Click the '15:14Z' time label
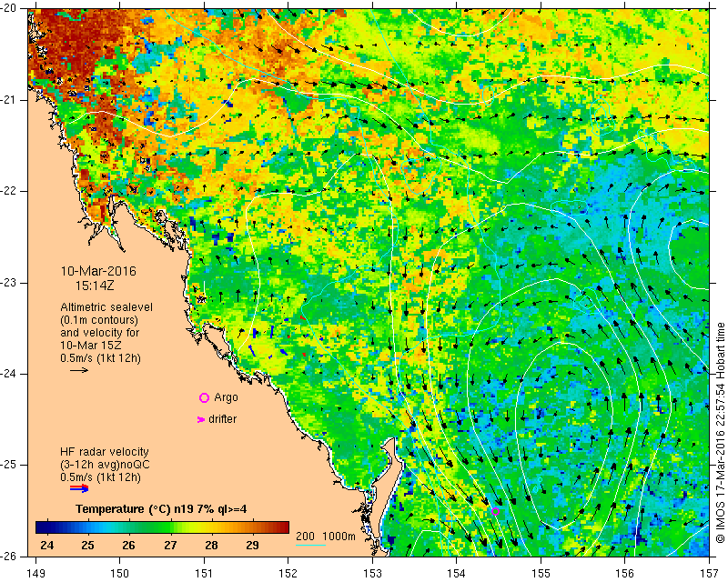This screenshot has width=728, height=582. pos(95,286)
